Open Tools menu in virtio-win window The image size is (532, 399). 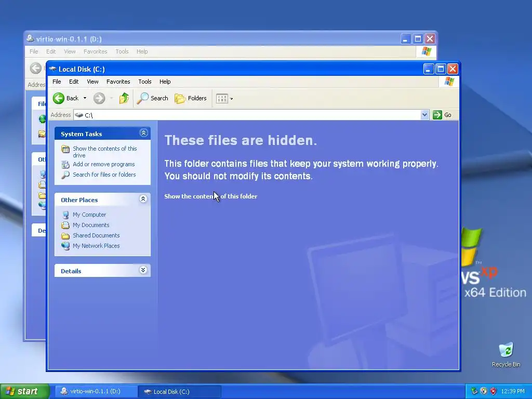tap(122, 51)
